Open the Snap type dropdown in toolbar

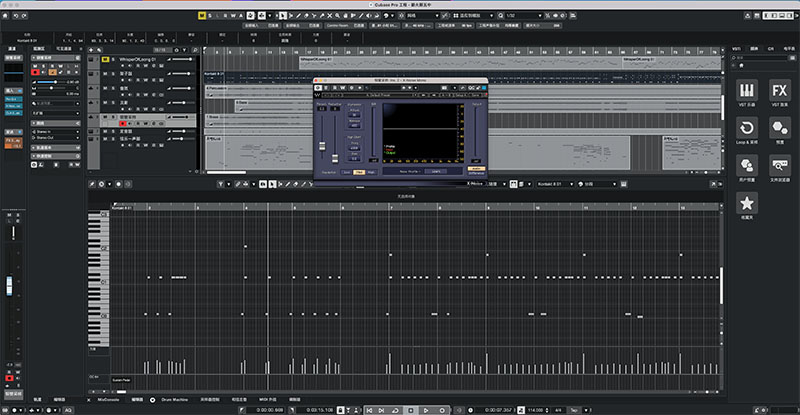point(421,16)
